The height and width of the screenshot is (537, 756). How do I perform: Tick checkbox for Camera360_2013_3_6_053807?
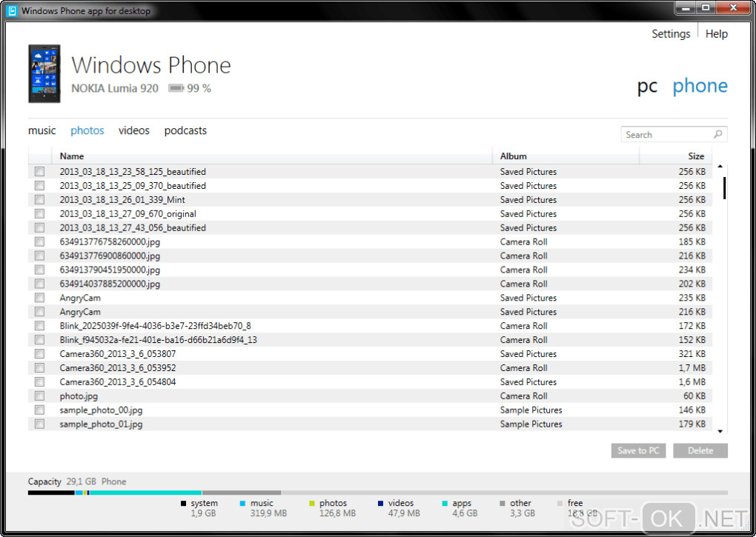(39, 354)
